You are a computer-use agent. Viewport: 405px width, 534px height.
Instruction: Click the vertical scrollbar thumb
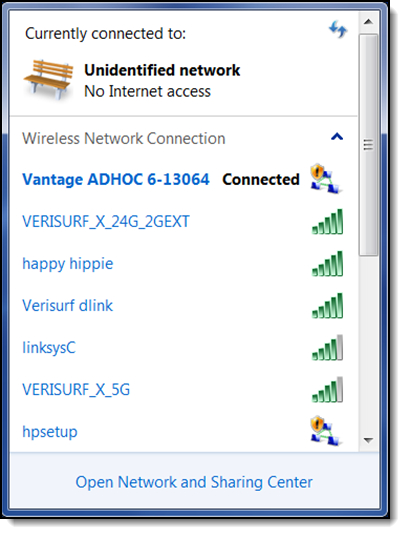368,145
